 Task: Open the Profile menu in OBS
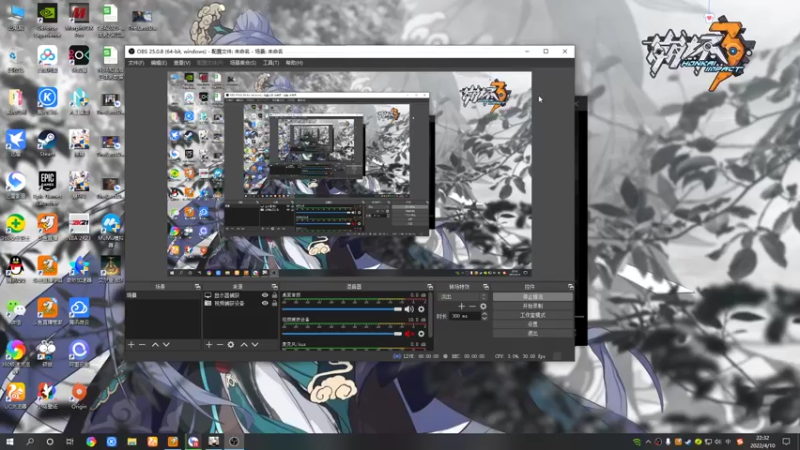pos(210,63)
